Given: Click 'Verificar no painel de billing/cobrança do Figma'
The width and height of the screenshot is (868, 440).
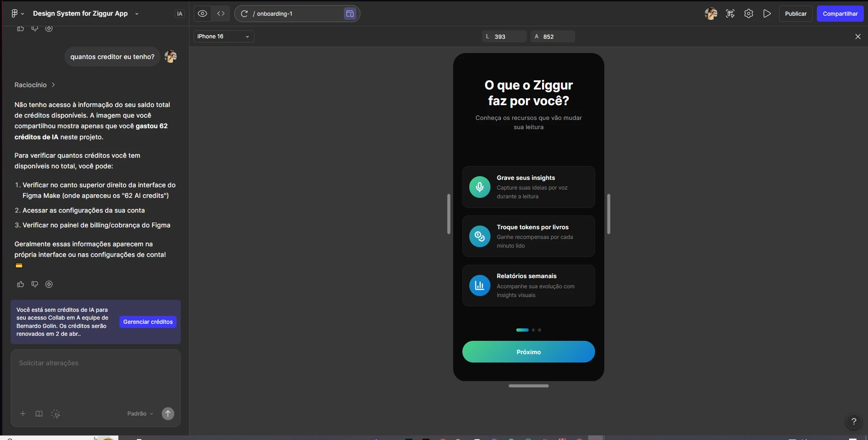Looking at the screenshot, I should point(96,225).
